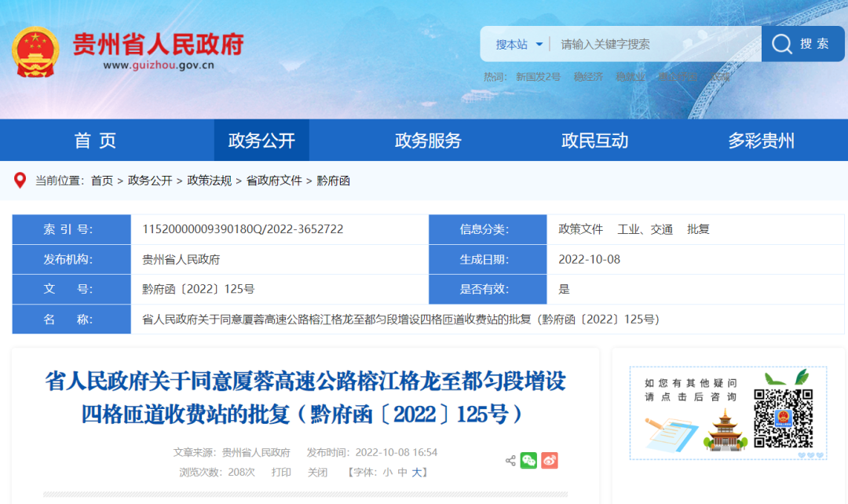848x504 pixels.
Task: Click hot word 稳经济
Action: point(588,77)
